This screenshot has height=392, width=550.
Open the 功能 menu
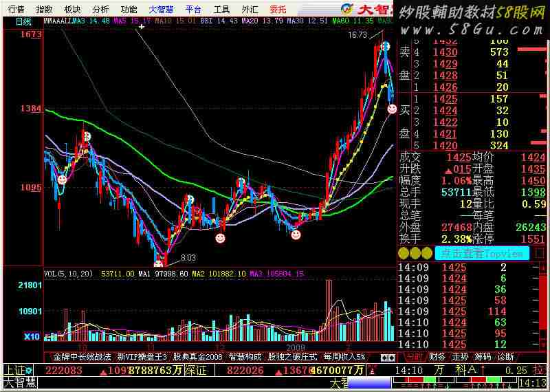(x=129, y=9)
